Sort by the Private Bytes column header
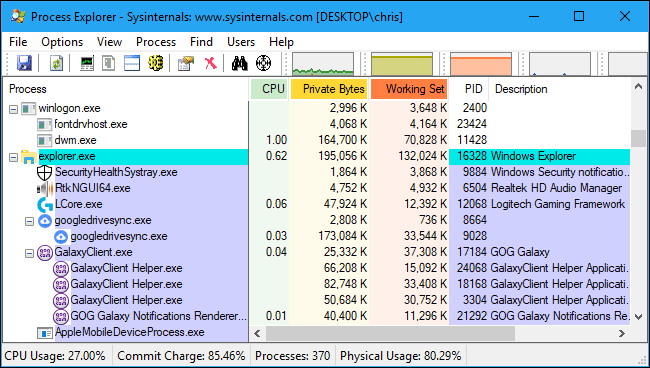This screenshot has height=368, width=650. (x=329, y=89)
